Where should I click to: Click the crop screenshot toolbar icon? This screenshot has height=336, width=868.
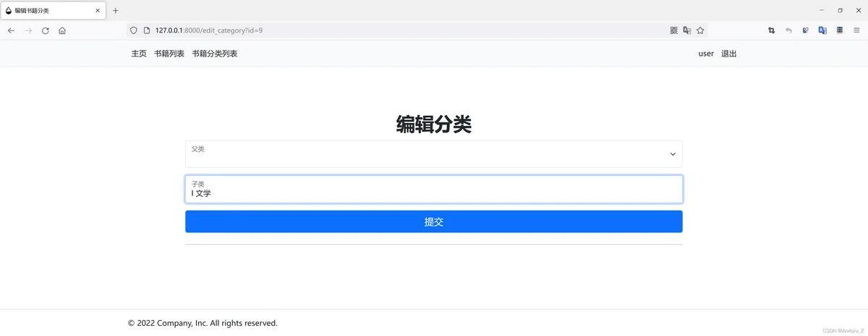click(771, 30)
